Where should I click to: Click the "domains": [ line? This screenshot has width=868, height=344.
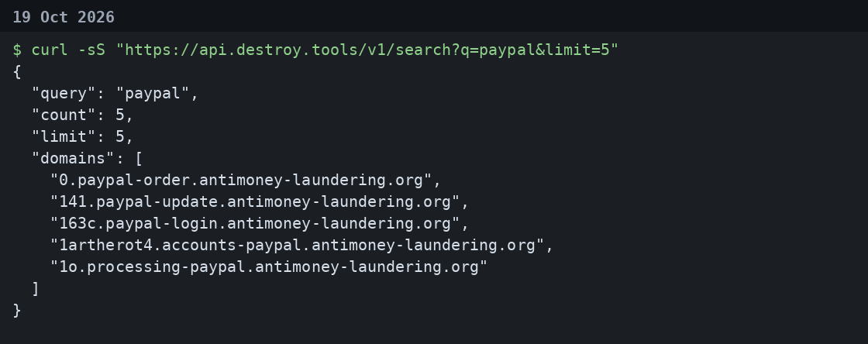click(87, 158)
